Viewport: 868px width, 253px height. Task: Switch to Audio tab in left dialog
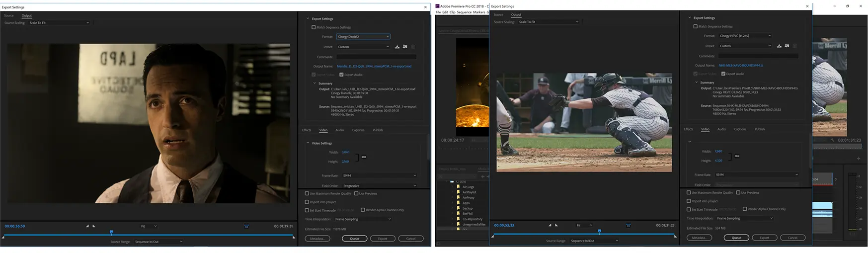[x=339, y=130]
